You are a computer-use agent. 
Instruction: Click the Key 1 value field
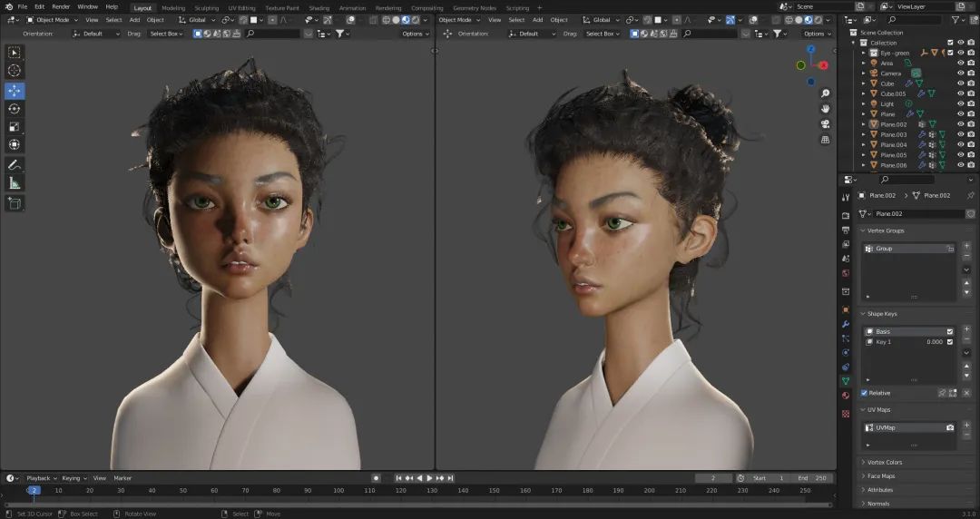pos(933,342)
